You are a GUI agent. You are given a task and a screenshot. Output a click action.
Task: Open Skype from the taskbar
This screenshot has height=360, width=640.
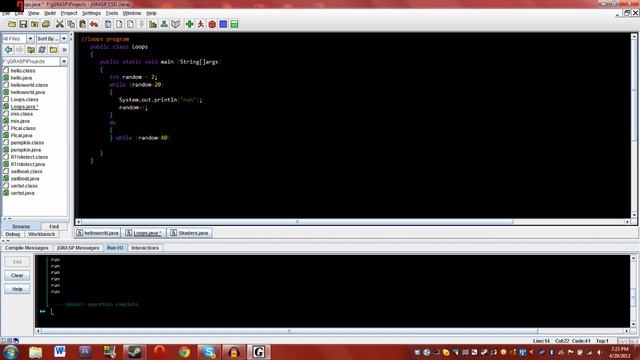209,352
